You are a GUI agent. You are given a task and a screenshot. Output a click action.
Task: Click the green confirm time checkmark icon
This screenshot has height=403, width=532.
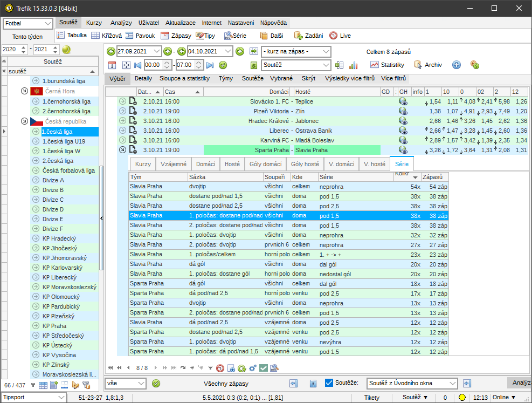pos(223,65)
